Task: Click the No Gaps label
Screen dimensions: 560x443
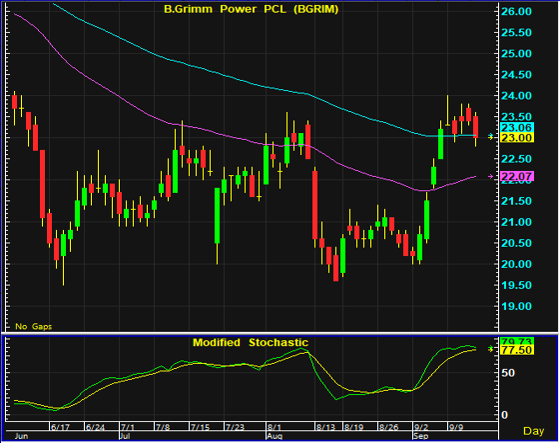Action: [x=34, y=327]
